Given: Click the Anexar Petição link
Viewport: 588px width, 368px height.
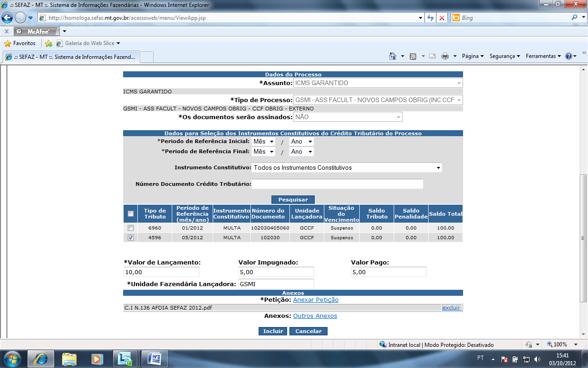Looking at the screenshot, I should pos(316,300).
